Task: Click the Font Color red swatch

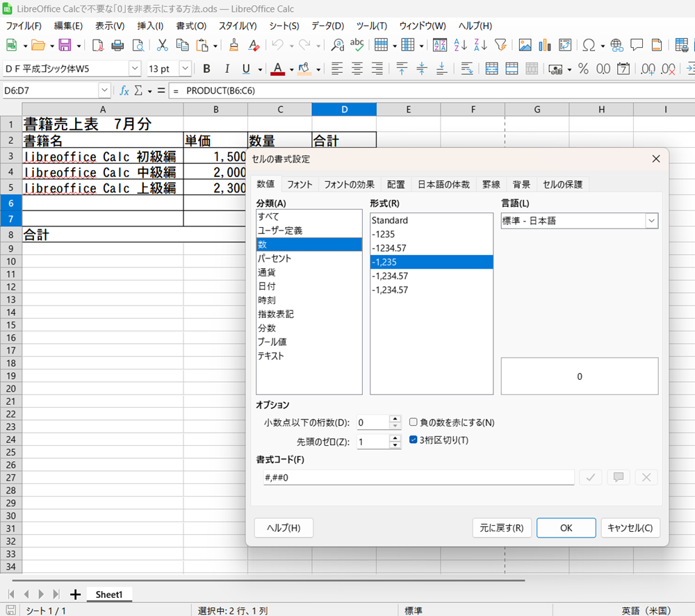Action: pyautogui.click(x=278, y=69)
